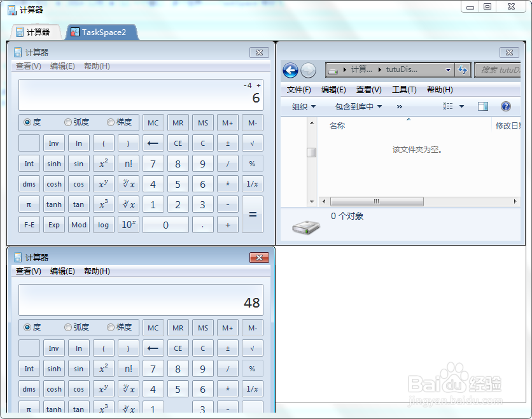Screen dimensions: 532x419
Task: Expand the breadcrumb arrow before 计算...
Action: tap(345, 69)
